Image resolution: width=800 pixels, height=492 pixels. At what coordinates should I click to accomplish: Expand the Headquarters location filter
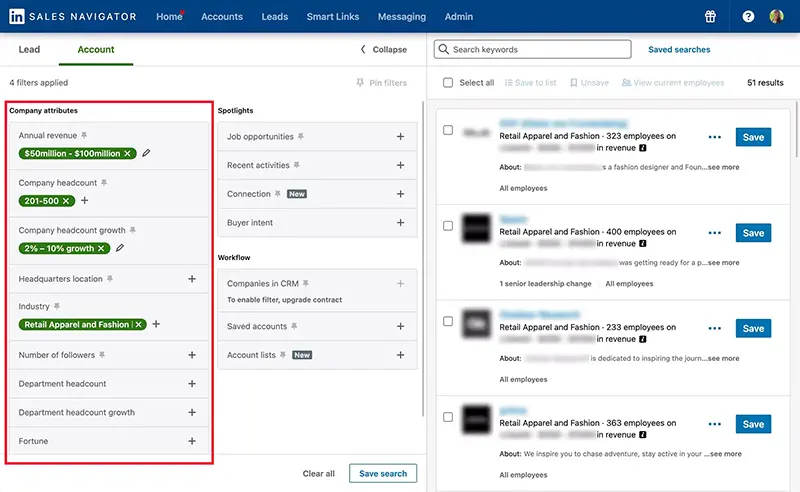click(x=192, y=279)
